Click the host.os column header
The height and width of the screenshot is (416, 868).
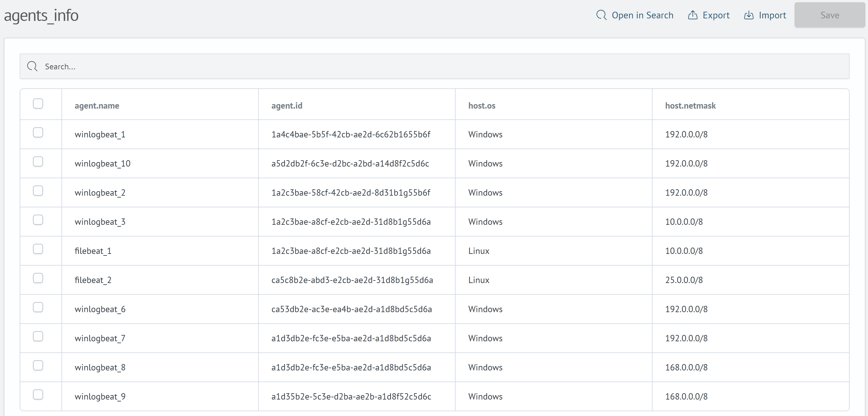pyautogui.click(x=482, y=105)
